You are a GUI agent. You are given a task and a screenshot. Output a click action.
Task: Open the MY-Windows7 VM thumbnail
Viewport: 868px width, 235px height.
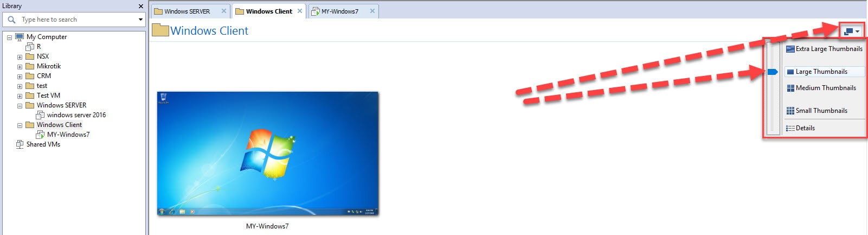(x=268, y=154)
